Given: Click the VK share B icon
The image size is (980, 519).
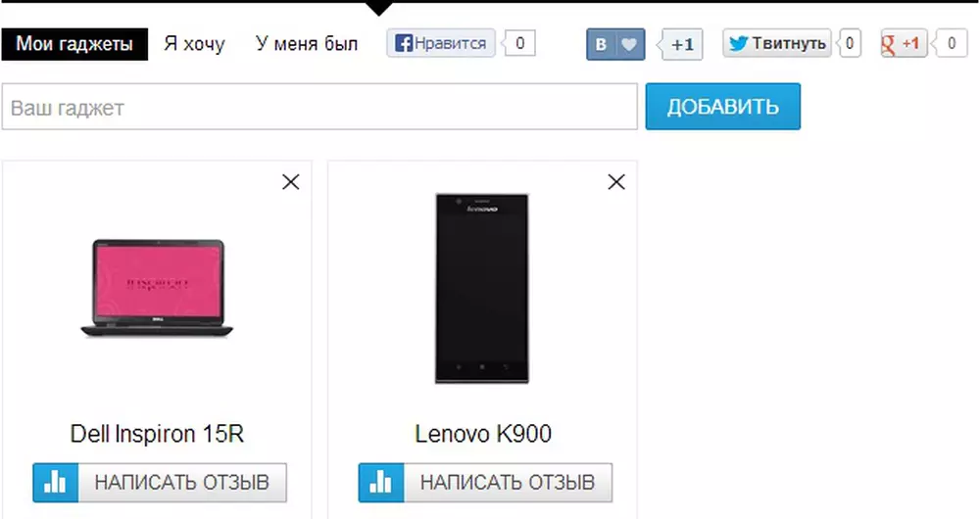Looking at the screenshot, I should [601, 44].
